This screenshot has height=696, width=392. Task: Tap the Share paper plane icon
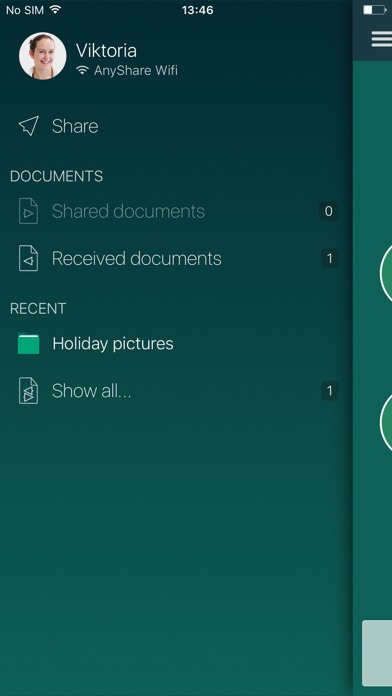point(29,126)
